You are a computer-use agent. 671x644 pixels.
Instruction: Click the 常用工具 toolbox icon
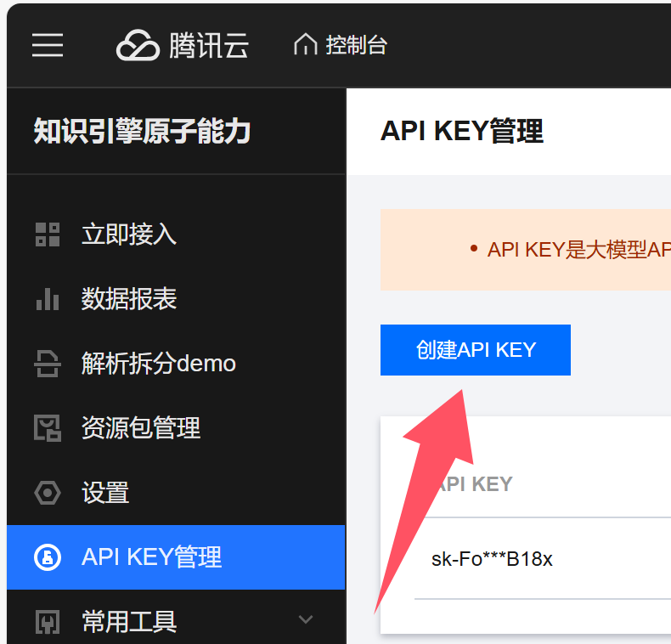click(x=48, y=622)
